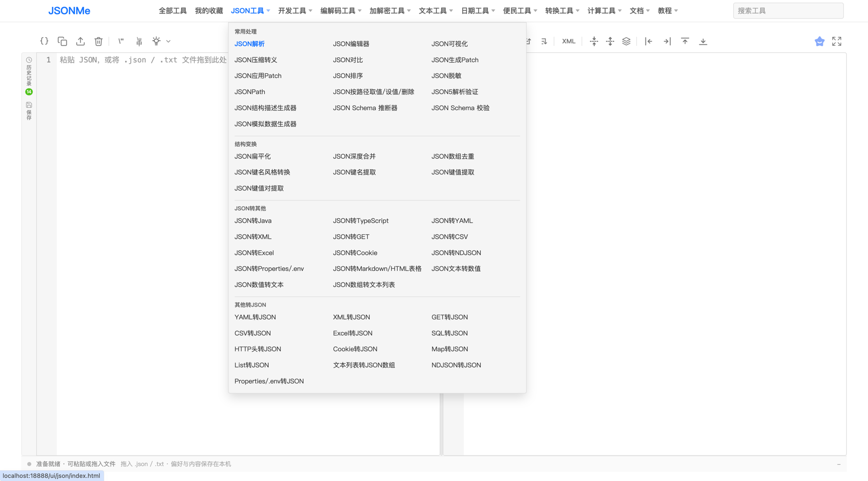Click the arrow-to-left-bar icon

[649, 41]
